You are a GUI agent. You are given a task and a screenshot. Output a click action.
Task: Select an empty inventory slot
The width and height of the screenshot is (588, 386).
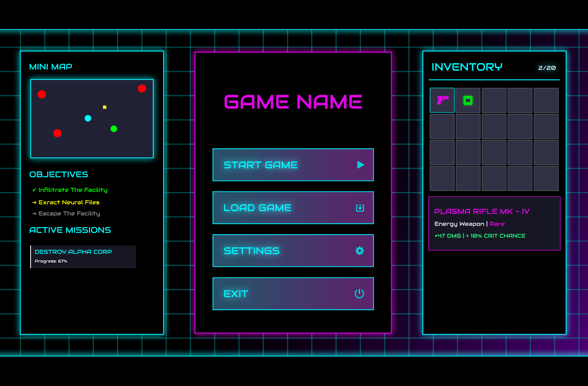494,100
